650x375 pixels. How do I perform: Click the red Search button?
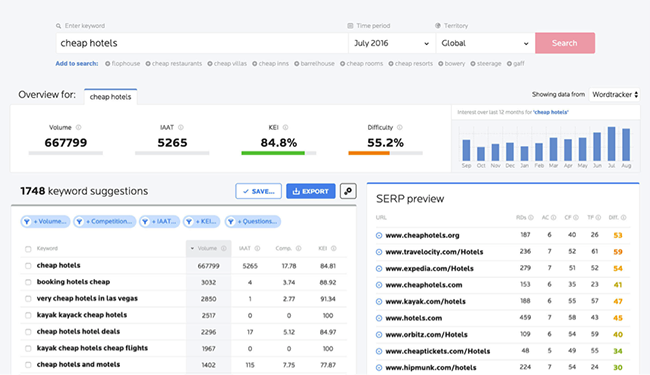click(565, 43)
